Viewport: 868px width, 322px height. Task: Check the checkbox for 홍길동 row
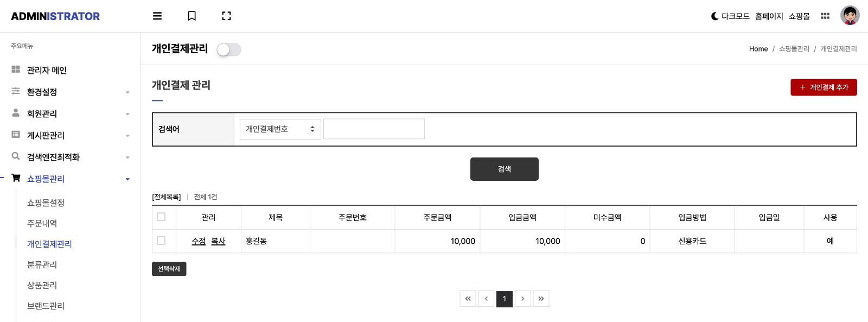[161, 240]
